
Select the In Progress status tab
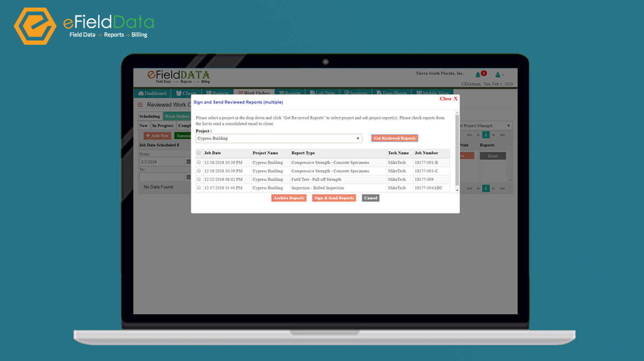click(x=163, y=126)
